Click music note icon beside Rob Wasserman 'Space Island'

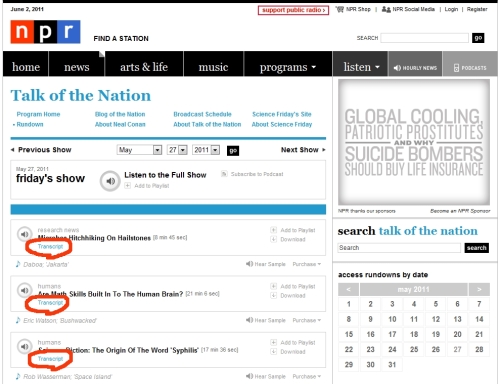coord(18,376)
